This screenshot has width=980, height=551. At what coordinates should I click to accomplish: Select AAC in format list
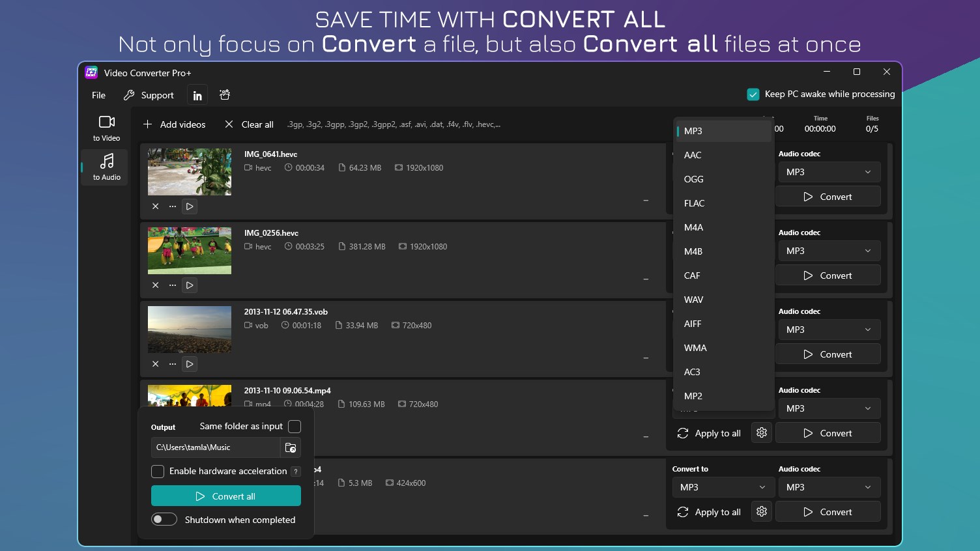723,155
